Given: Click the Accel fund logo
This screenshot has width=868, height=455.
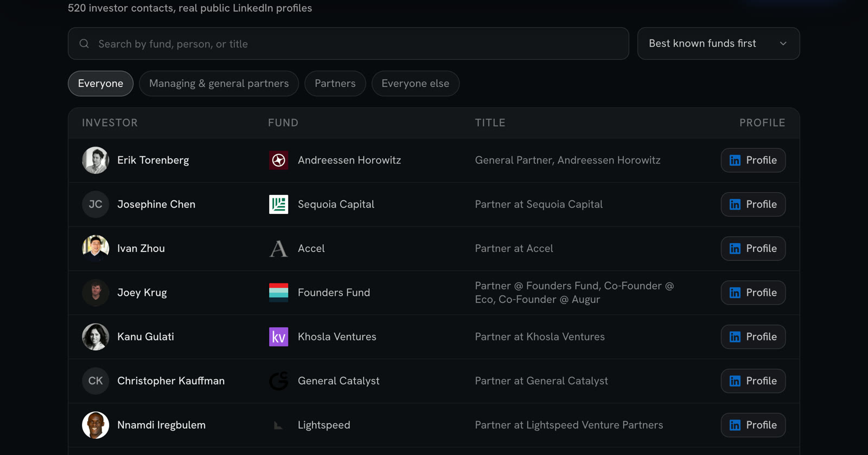Looking at the screenshot, I should tap(278, 248).
